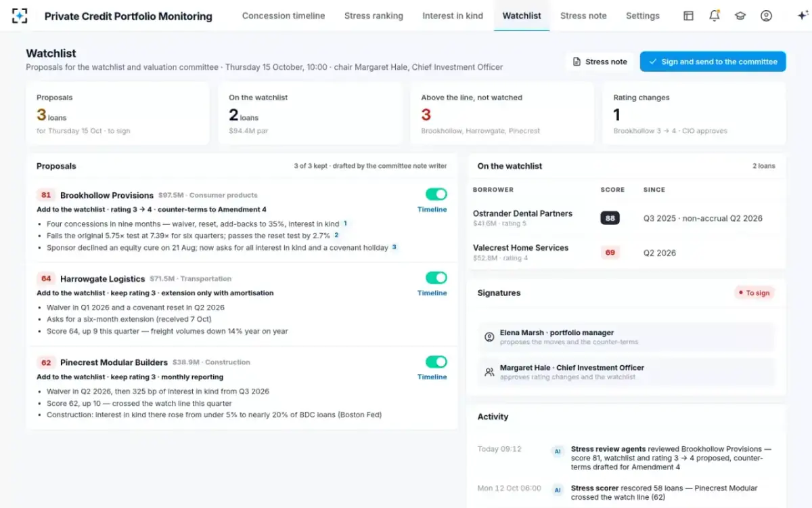The width and height of the screenshot is (812, 508).
Task: Click the AI badge on the Stress scorer entry
Action: tap(558, 490)
